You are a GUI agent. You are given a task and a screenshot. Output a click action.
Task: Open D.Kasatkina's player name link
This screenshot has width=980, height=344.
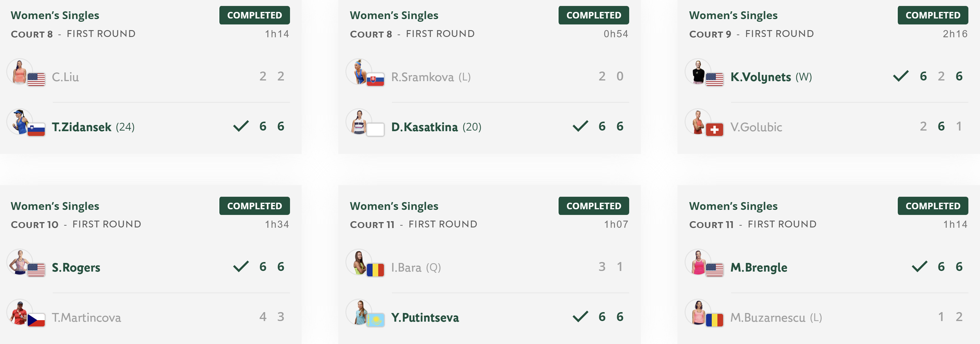pyautogui.click(x=424, y=127)
